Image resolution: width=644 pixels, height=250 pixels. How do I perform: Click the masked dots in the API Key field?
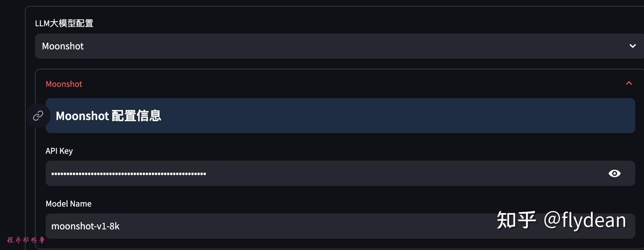[x=128, y=174]
